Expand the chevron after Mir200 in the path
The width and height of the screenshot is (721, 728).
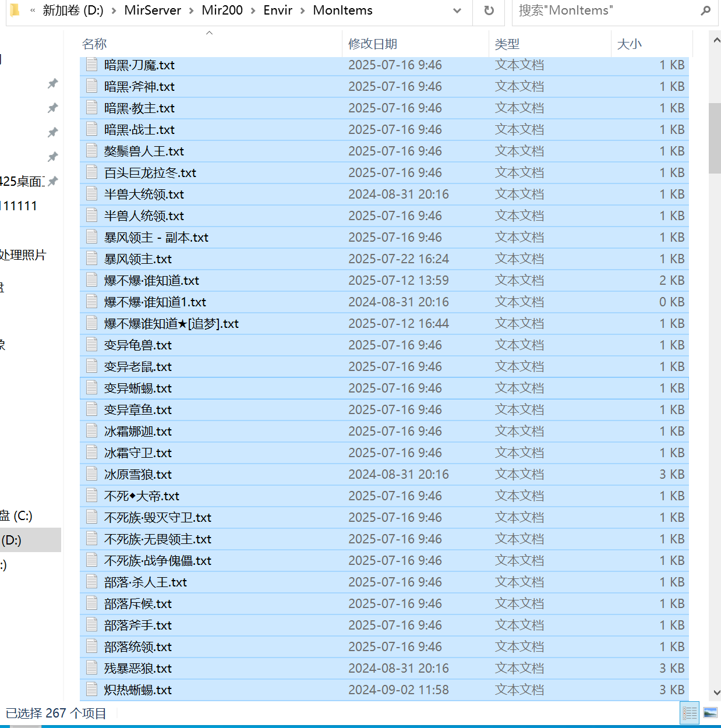tap(253, 10)
